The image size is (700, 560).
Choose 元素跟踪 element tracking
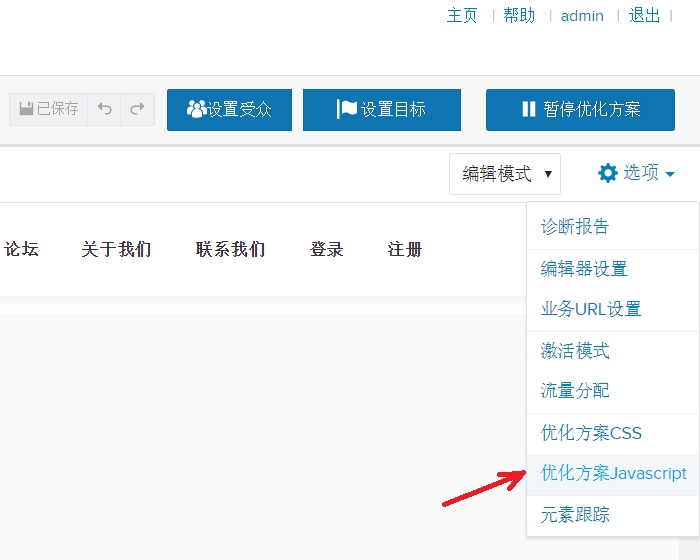click(575, 515)
